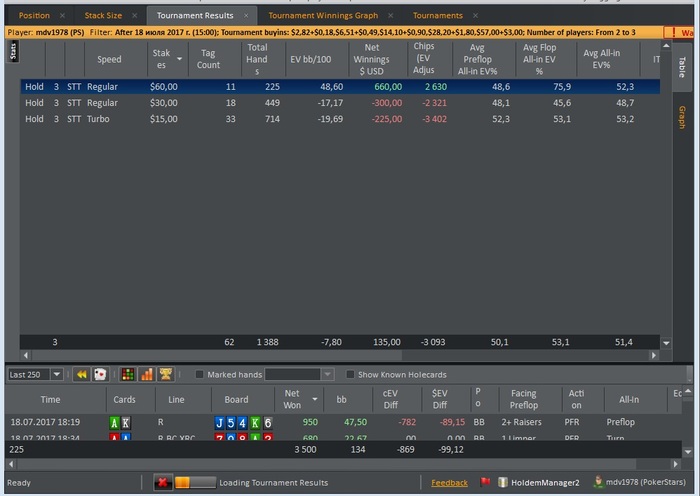
Task: Click the player avatar icon beside mdv1978
Action: (x=598, y=482)
